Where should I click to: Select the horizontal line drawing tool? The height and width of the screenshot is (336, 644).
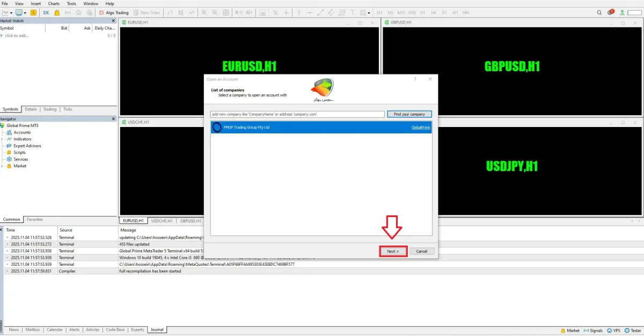(x=310, y=12)
